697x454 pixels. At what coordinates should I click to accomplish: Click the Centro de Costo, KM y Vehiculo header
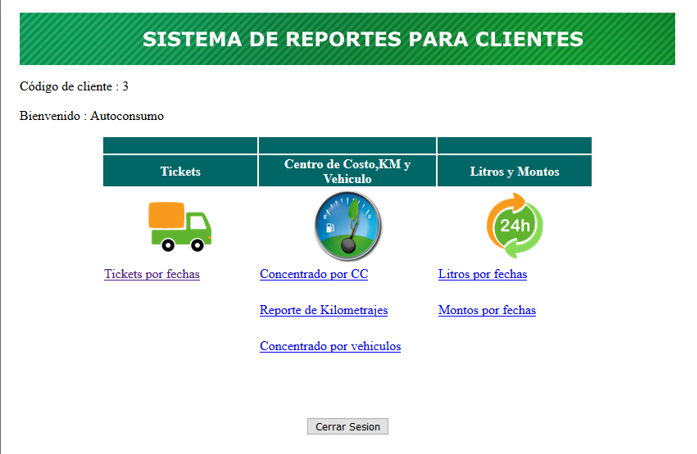347,171
